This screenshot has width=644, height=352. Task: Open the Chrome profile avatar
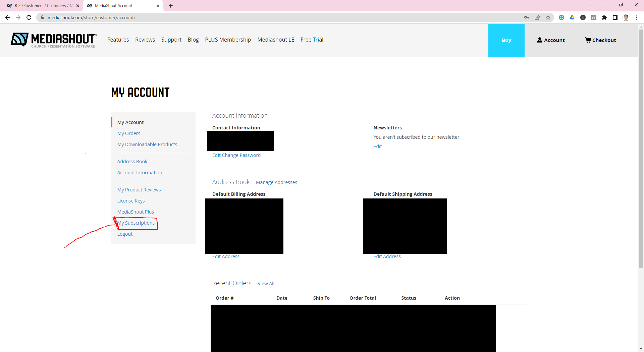[626, 17]
